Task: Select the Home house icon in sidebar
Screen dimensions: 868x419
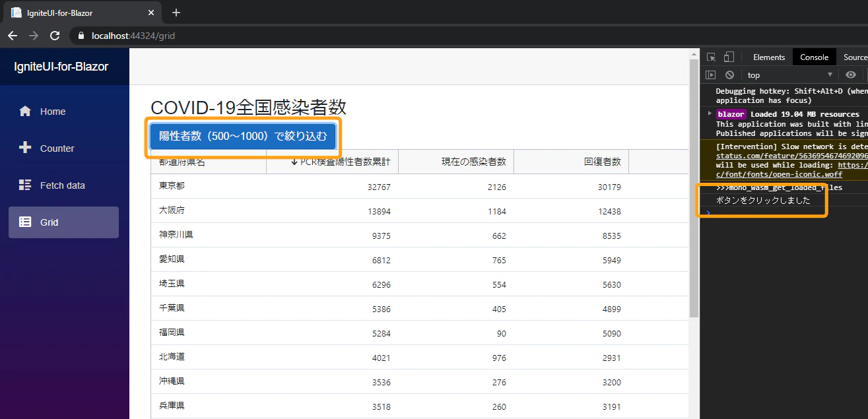Action: click(x=24, y=111)
